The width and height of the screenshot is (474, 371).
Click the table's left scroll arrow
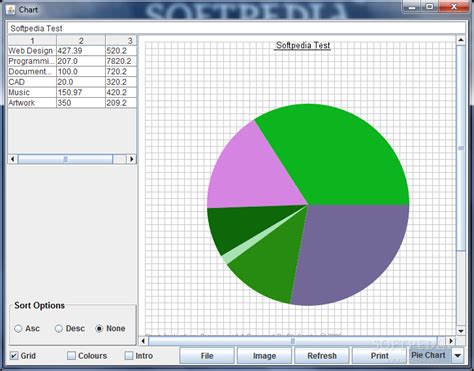pyautogui.click(x=13, y=159)
